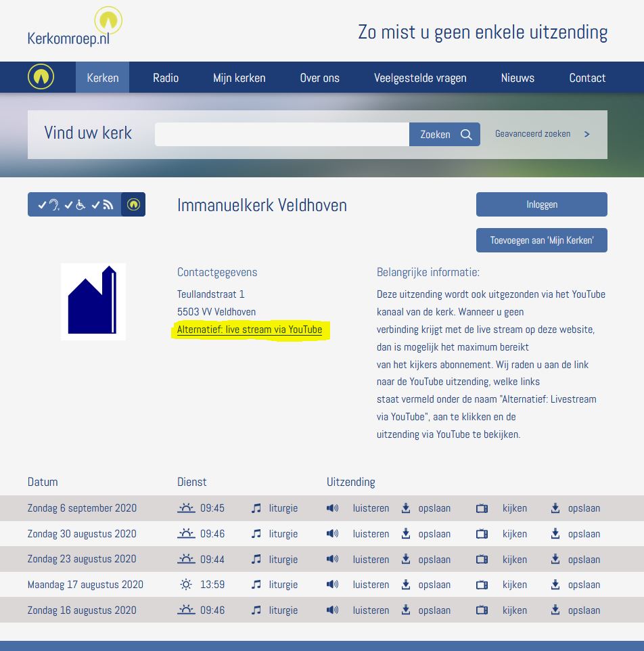
Task: Click audio download icon for 17 augustus
Action: [x=406, y=585]
